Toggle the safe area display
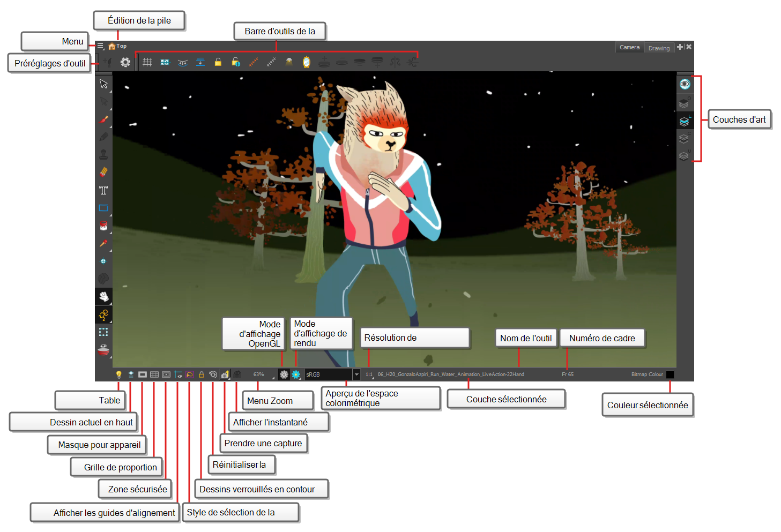This screenshot has height=532, width=781. tap(166, 374)
